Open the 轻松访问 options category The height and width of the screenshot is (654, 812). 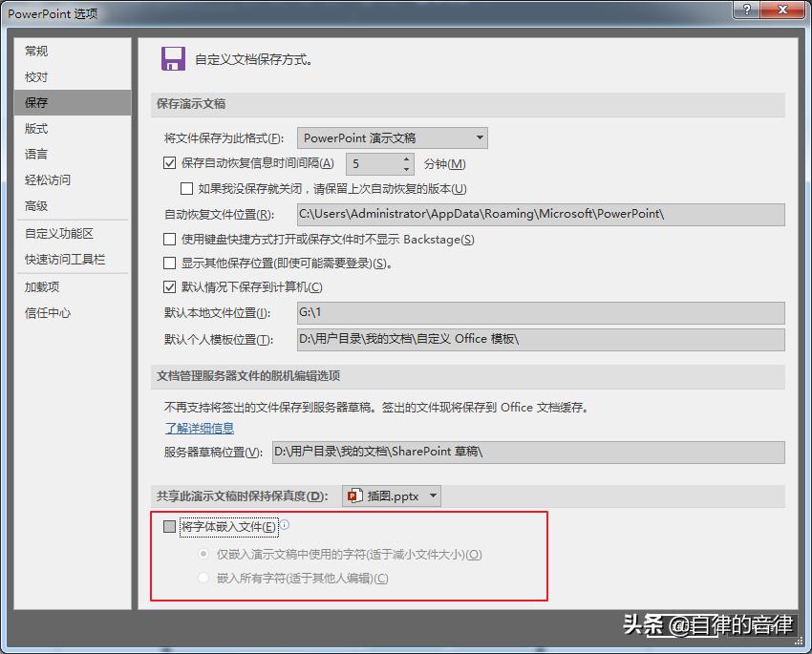tap(73, 180)
